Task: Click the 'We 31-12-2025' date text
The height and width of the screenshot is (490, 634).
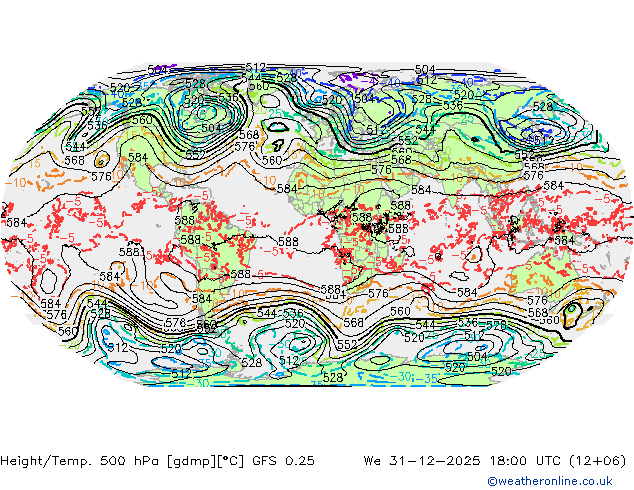Action: tap(422, 460)
